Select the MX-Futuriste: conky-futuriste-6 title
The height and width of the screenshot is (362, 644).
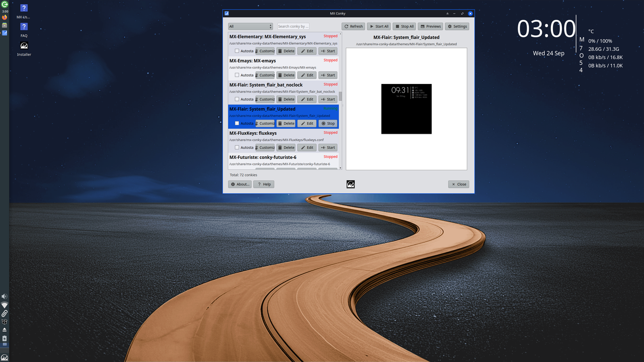263,157
